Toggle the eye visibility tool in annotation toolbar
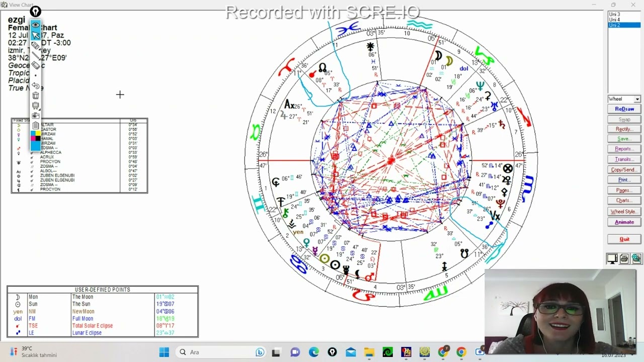Screen dimensions: 644x362 [35, 25]
